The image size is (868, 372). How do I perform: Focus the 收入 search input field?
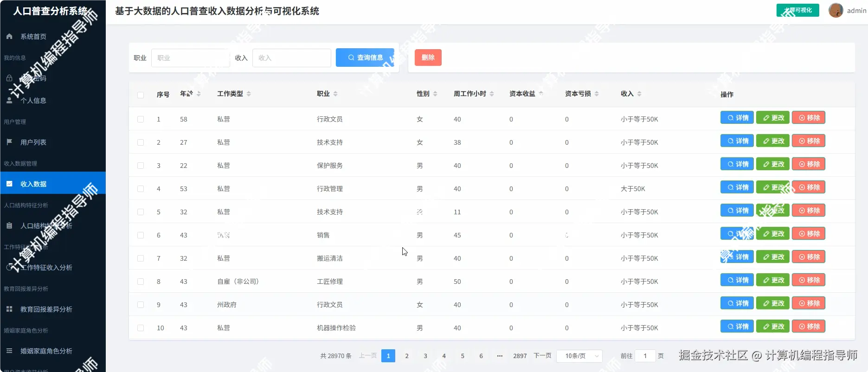[x=292, y=58]
